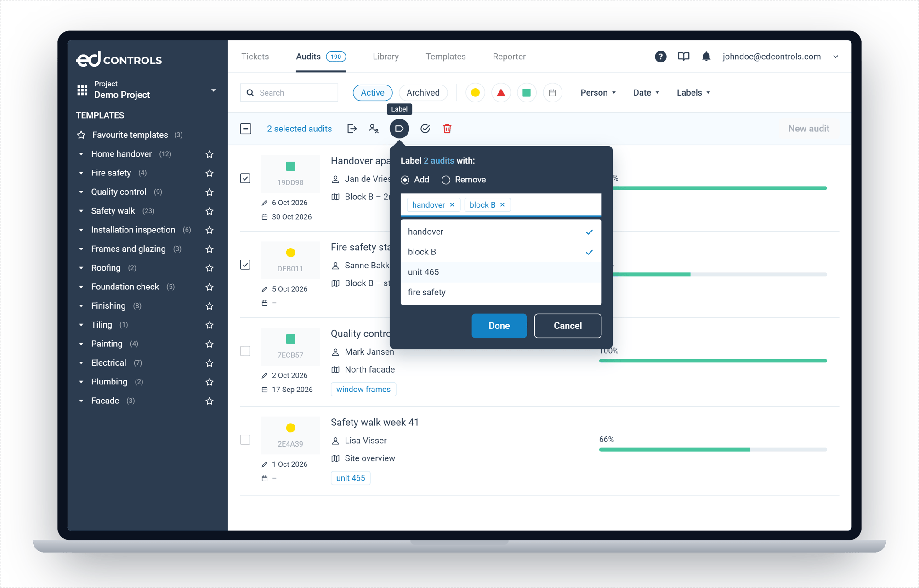The height and width of the screenshot is (588, 919).
Task: Click the calendar filter icon
Action: tap(552, 93)
